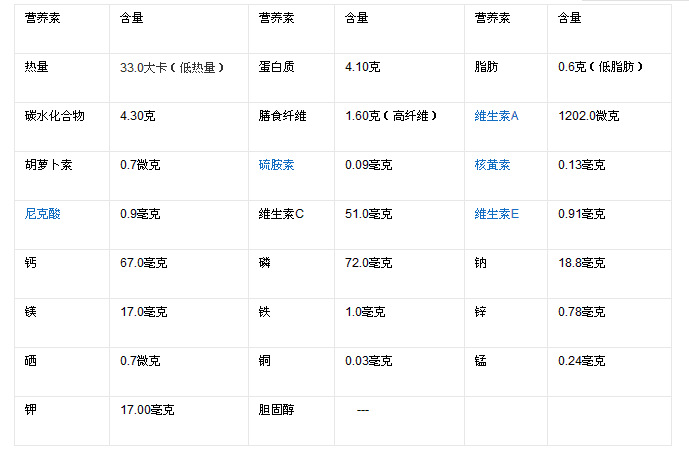Select the 碳水化合物 cell
The height and width of the screenshot is (458, 689).
54,116
